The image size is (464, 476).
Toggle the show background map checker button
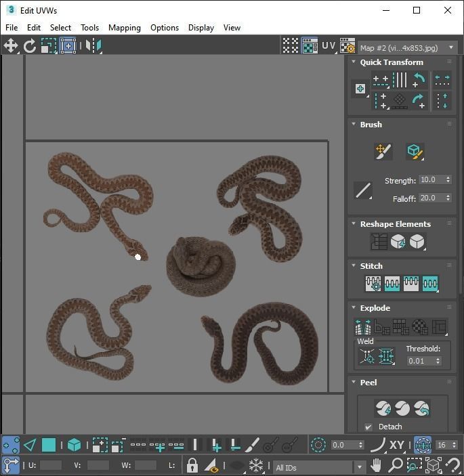310,46
